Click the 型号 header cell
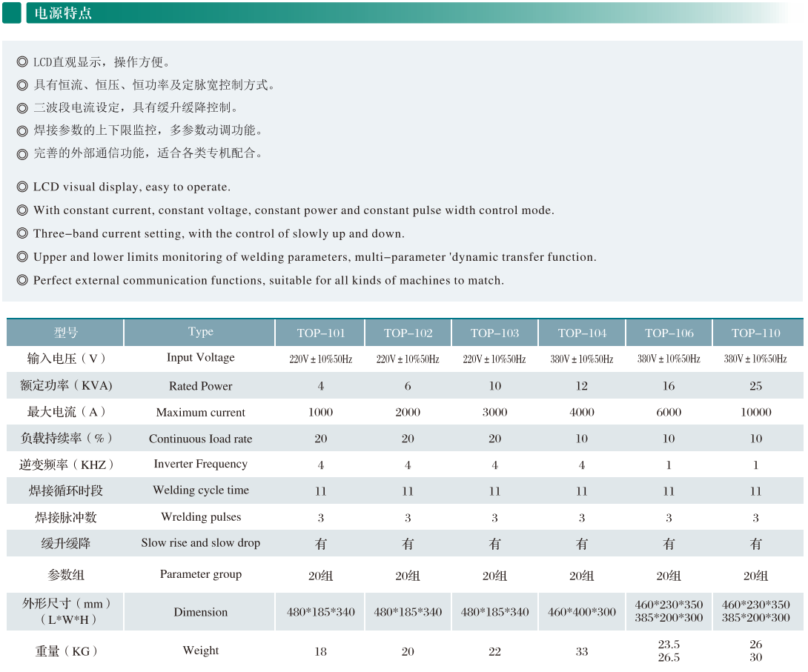 [65, 333]
